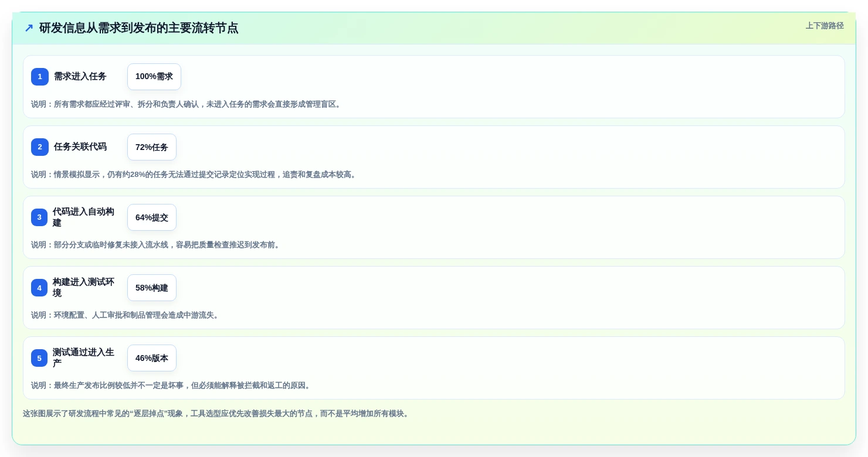This screenshot has width=868, height=457.
Task: Select the 构建进入测试环境 step label
Action: 84,288
